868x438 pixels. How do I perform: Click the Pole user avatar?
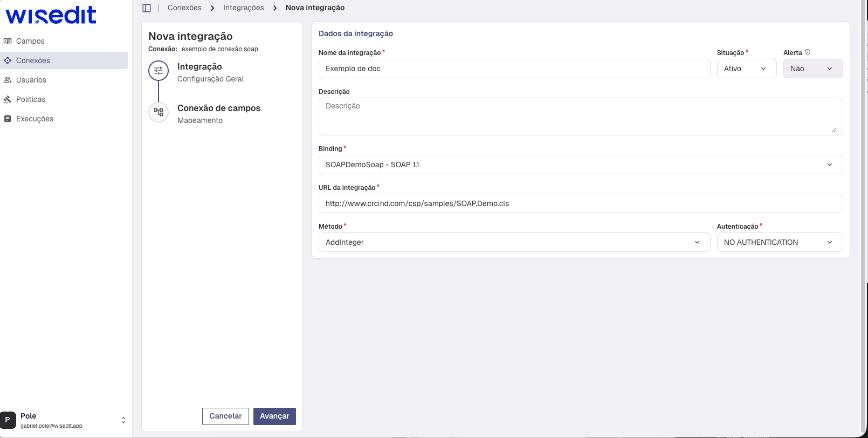click(8, 420)
